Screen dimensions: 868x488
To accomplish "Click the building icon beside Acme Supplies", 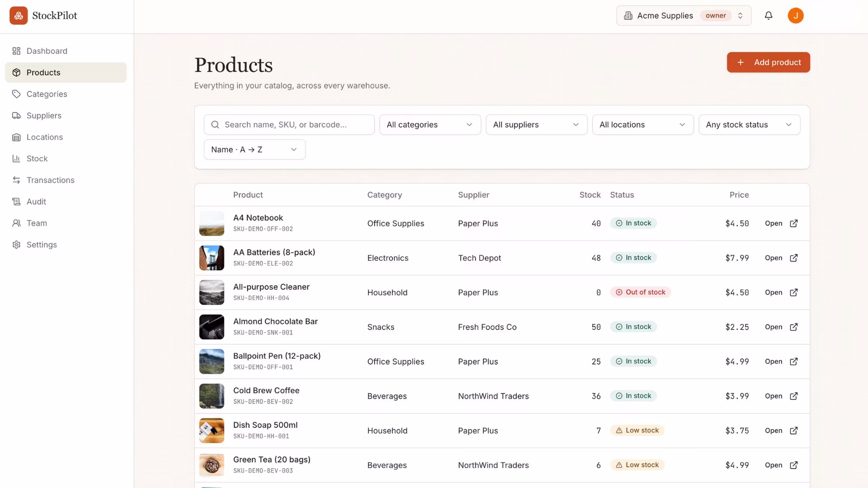I will click(x=628, y=16).
